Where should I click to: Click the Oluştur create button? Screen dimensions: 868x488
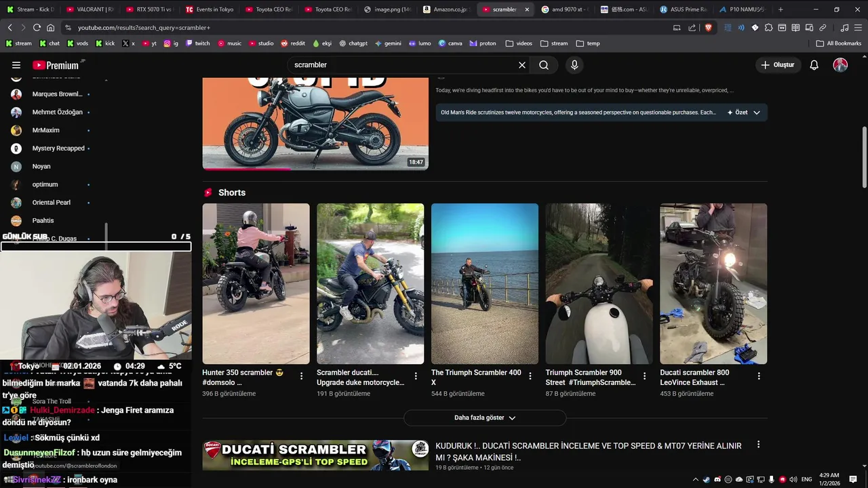tap(778, 65)
